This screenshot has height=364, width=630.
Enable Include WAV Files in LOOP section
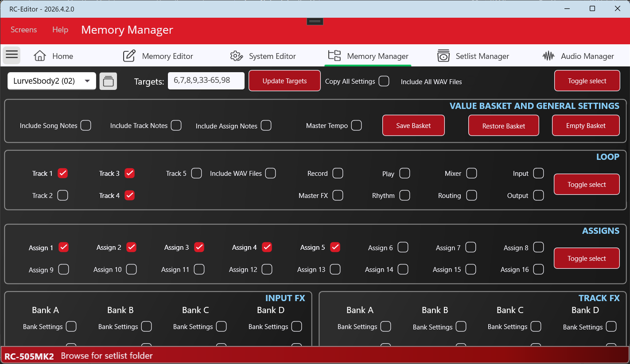tap(271, 173)
